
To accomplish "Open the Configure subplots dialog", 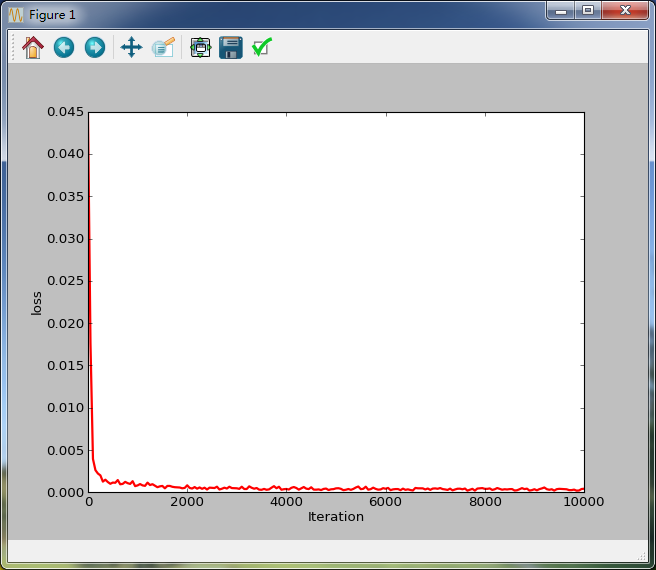I will [x=200, y=47].
